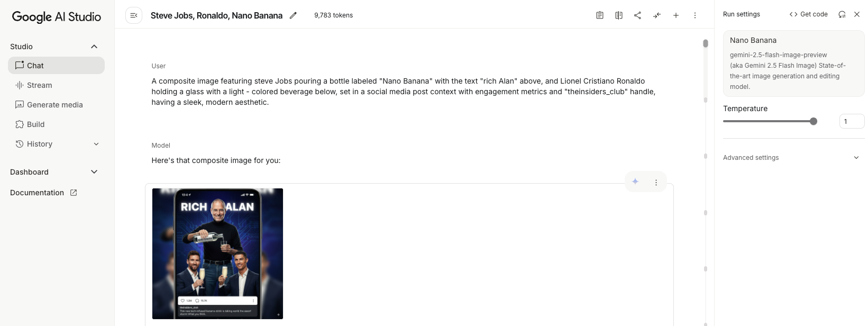Open Documentation external link

tap(43, 193)
